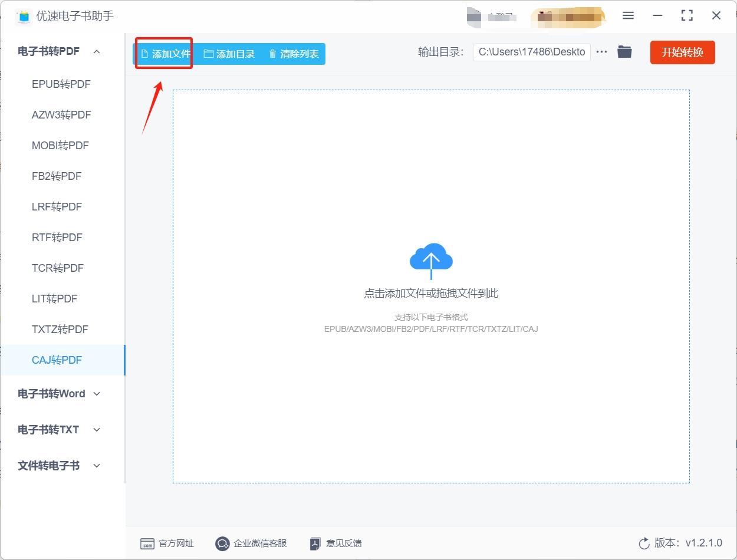Click the version v1.2.1.0 text

click(688, 543)
